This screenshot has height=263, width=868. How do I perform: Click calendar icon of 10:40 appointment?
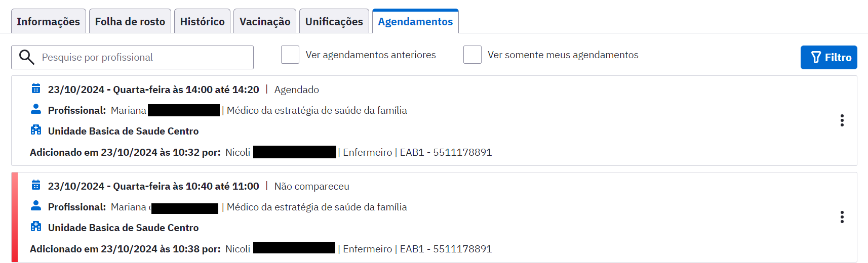click(x=36, y=185)
